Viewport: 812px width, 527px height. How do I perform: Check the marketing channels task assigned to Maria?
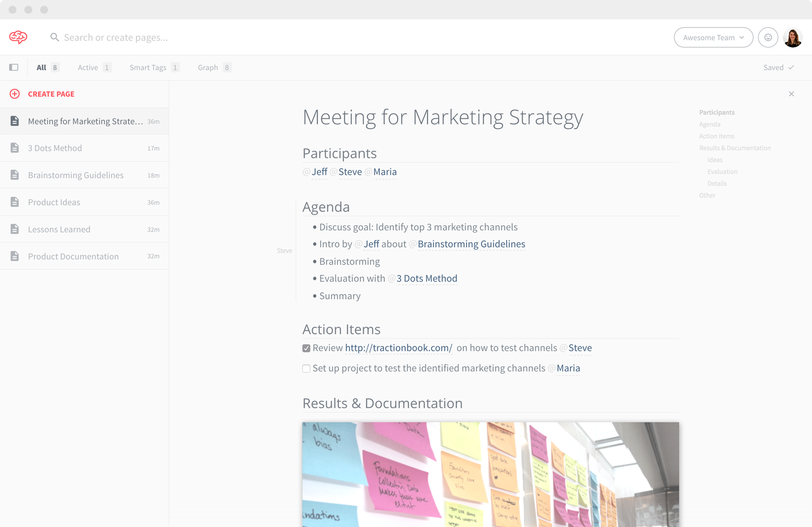[x=306, y=368]
